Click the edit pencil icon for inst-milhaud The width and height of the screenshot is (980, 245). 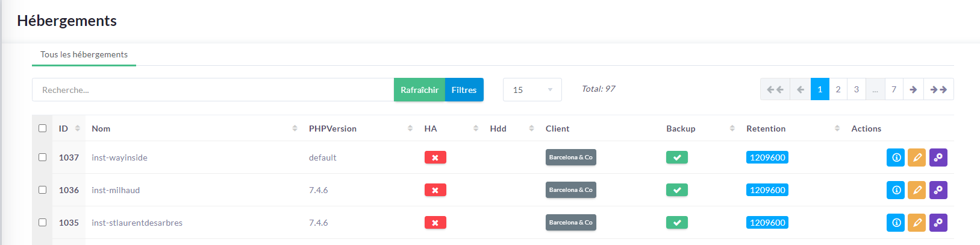(x=916, y=190)
